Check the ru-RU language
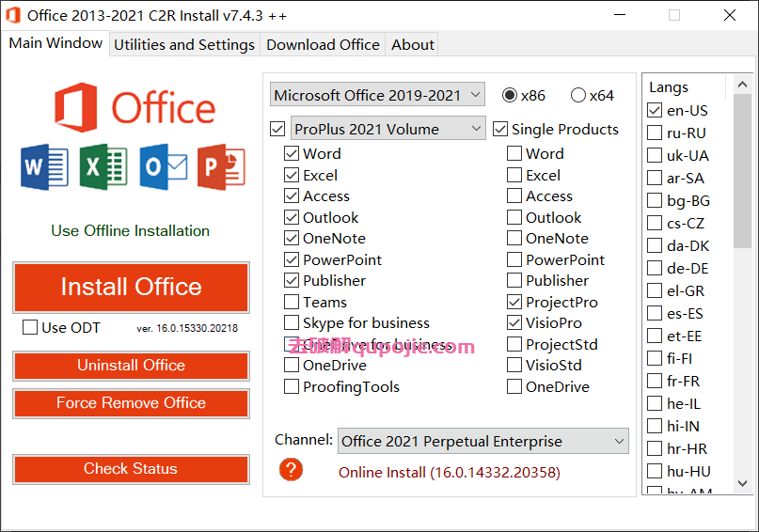This screenshot has width=759, height=532. tap(655, 133)
